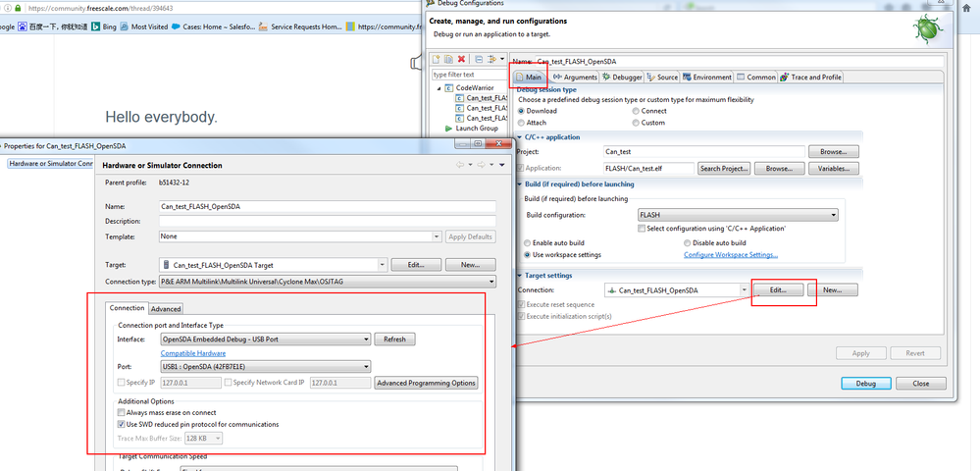The height and width of the screenshot is (471, 980).
Task: Switch to the Debugger tab
Action: tap(623, 77)
